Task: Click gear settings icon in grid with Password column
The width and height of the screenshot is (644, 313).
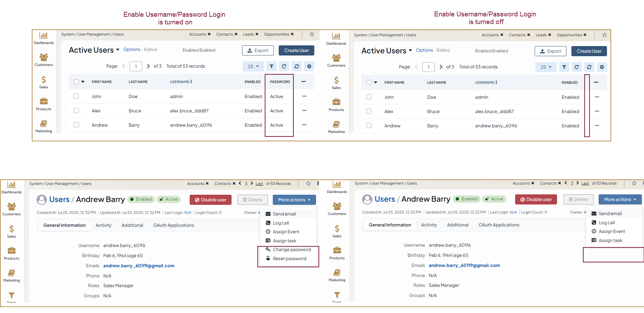Action: coord(309,66)
